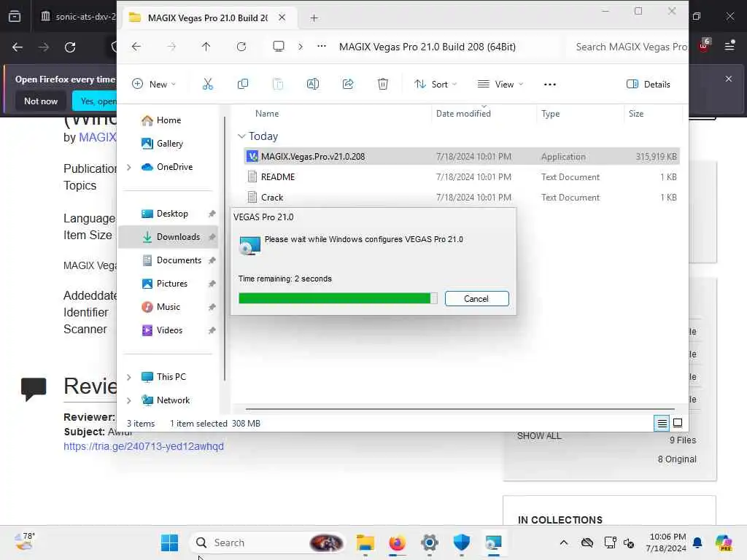Viewport: 747px width, 560px height.
Task: Cancel the VEGAS Pro 21.0 installation
Action: [476, 298]
